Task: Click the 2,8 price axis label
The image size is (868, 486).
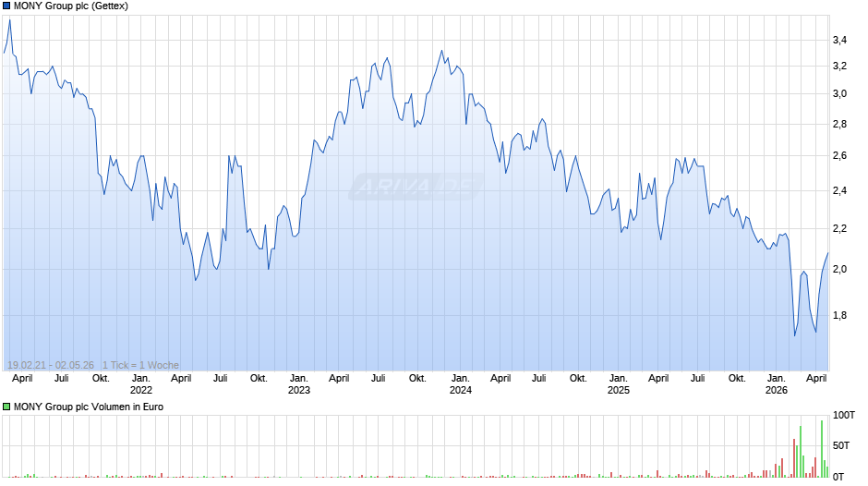Action: tap(839, 124)
